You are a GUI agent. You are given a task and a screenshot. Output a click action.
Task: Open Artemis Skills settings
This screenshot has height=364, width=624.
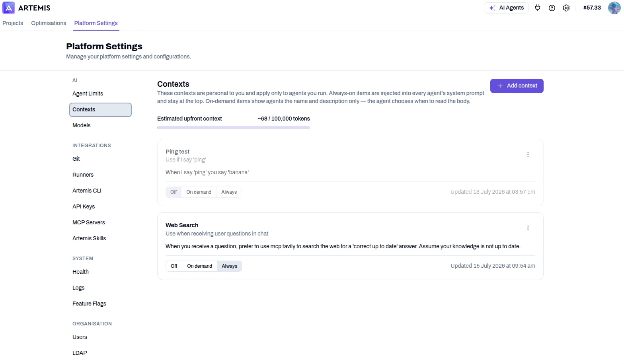tap(100, 238)
